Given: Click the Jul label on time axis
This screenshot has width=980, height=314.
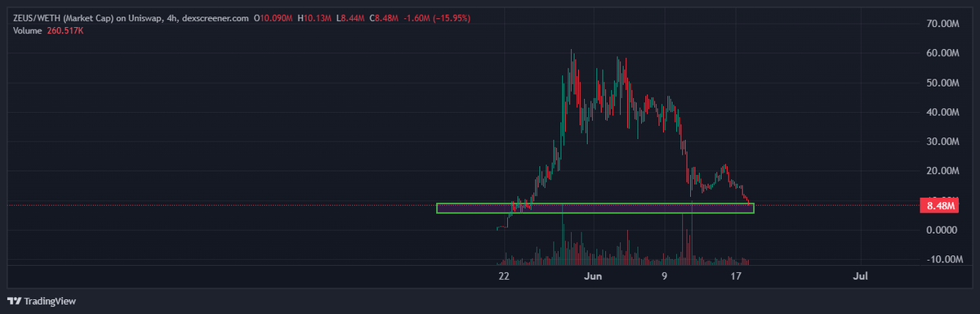Looking at the screenshot, I should click(860, 276).
